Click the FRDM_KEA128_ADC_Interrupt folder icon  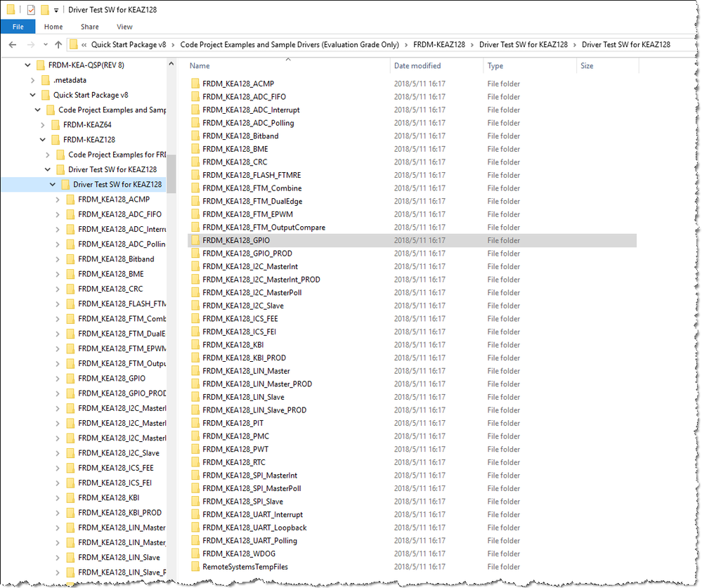click(x=195, y=110)
